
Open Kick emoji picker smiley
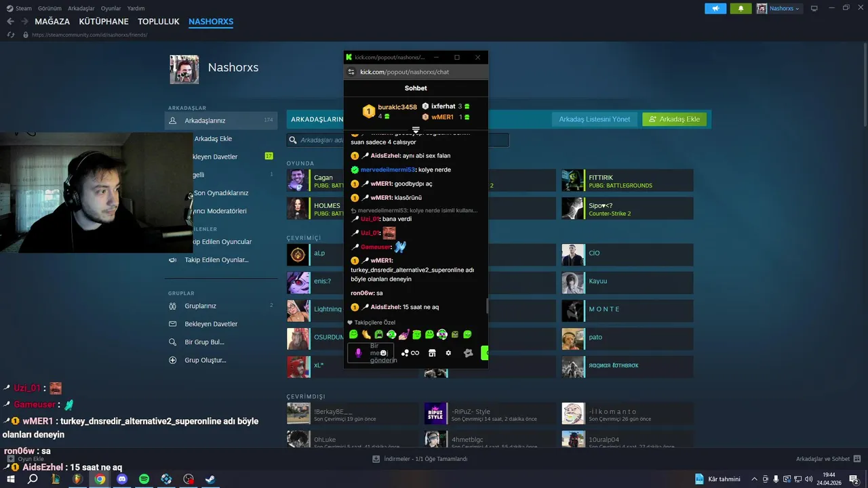click(384, 353)
